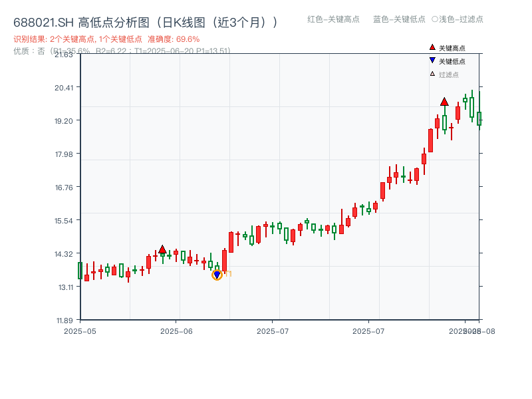Image resolution: width=532 pixels, height=399 pixels.
Task: Click the blue key-low triangle marker on the chart
Action: click(x=217, y=273)
